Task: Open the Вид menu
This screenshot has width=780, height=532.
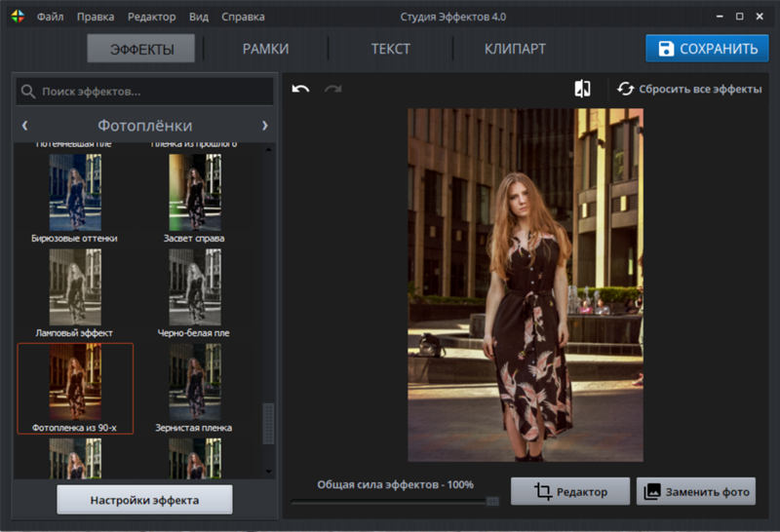Action: (199, 17)
